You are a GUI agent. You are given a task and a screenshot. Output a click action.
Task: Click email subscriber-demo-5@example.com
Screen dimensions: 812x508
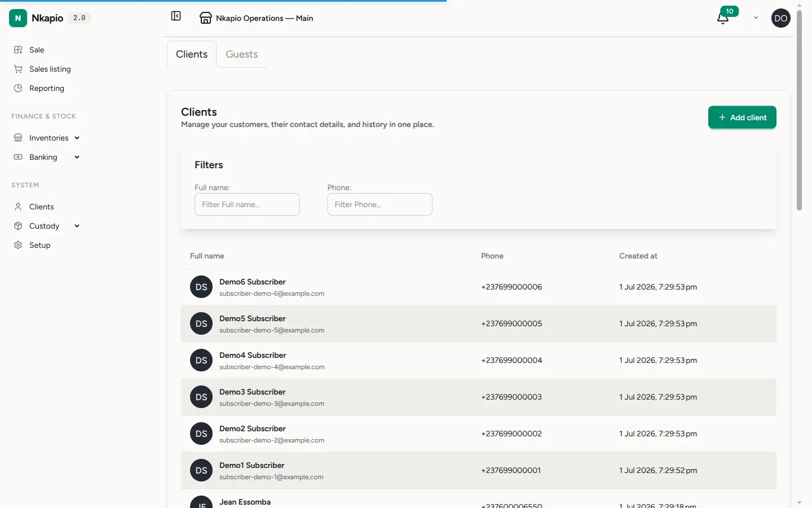point(272,330)
